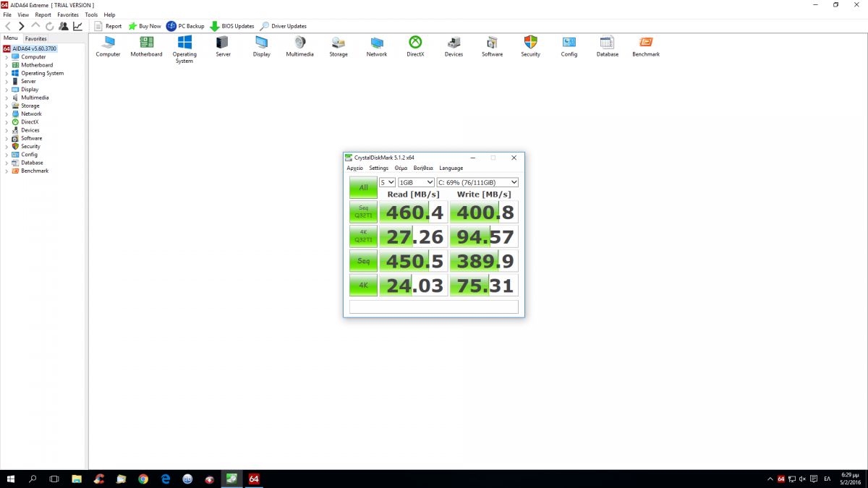Go forward with the right arrow toolbar icon
The width and height of the screenshot is (868, 488).
(21, 26)
